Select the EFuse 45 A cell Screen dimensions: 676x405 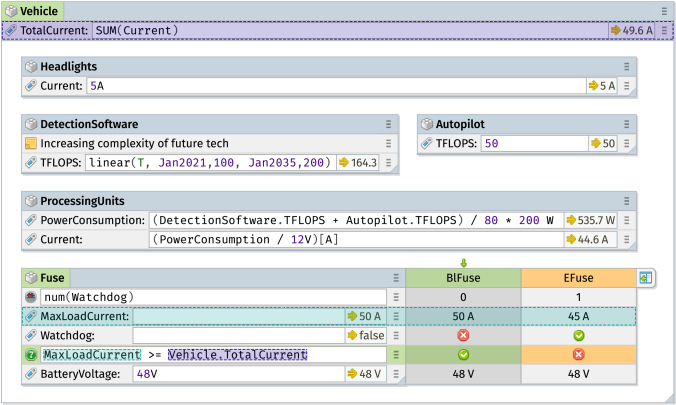click(579, 316)
